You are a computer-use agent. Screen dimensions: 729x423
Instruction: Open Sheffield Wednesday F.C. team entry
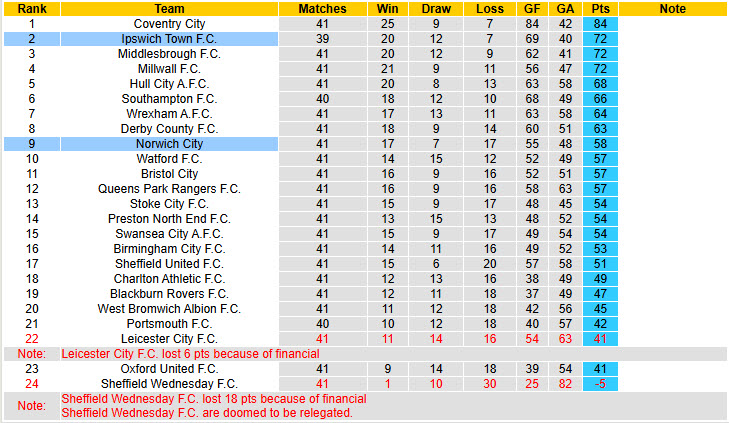coord(169,383)
